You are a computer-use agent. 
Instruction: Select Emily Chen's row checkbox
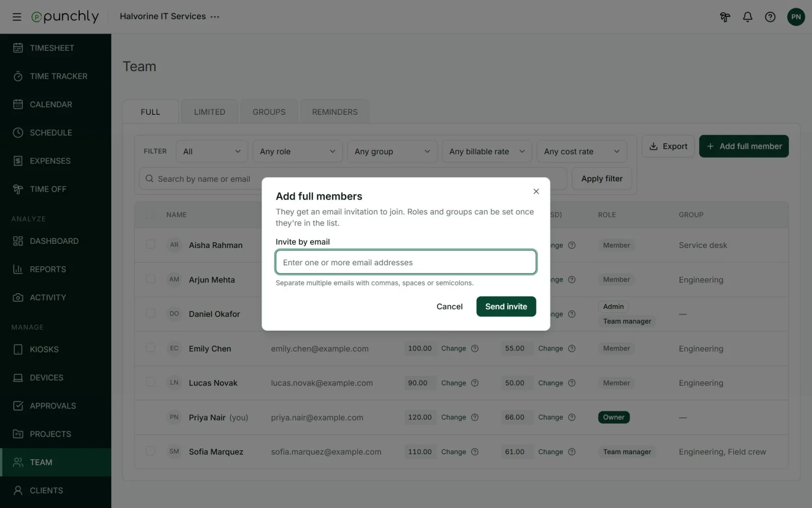151,347
